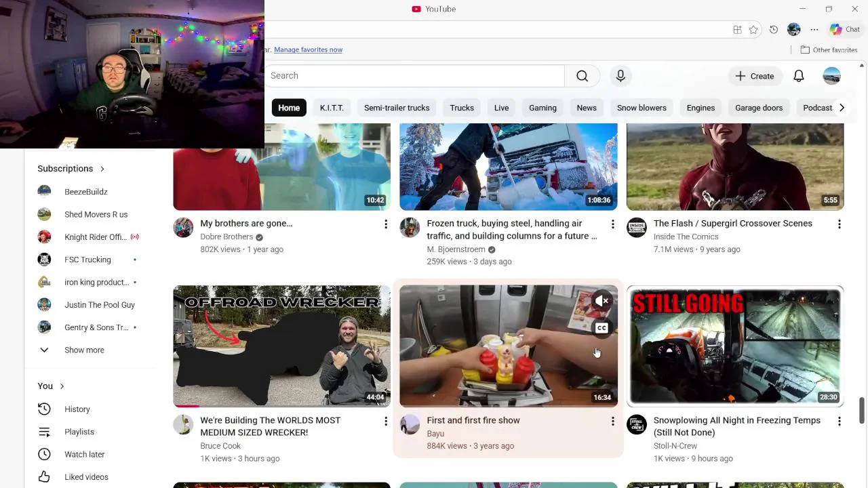Screen dimensions: 868x488
Task: Expand subscriptions with Show more
Action: coord(85,350)
